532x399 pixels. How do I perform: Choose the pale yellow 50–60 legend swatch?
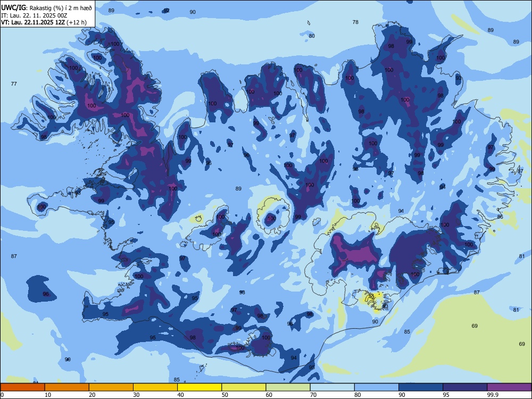tap(244, 387)
